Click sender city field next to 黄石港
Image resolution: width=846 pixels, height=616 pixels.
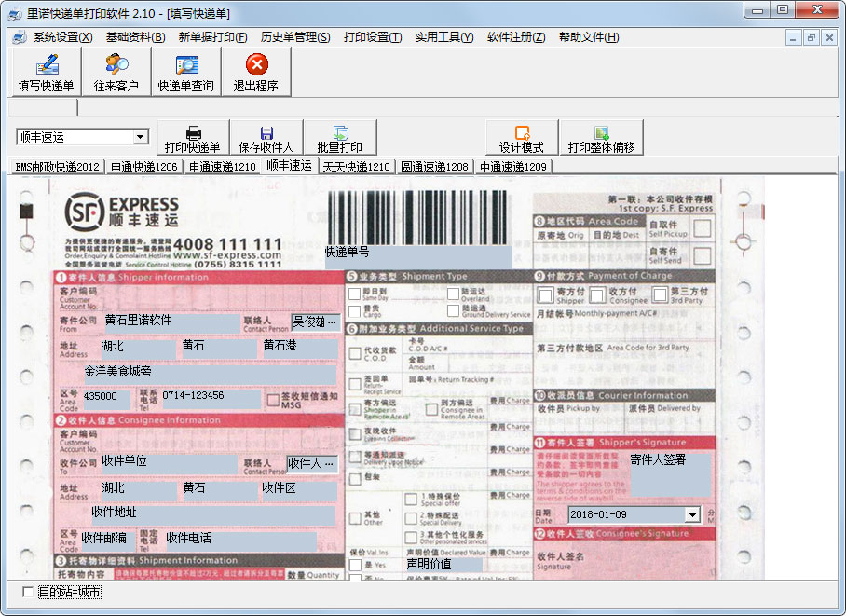coord(219,348)
